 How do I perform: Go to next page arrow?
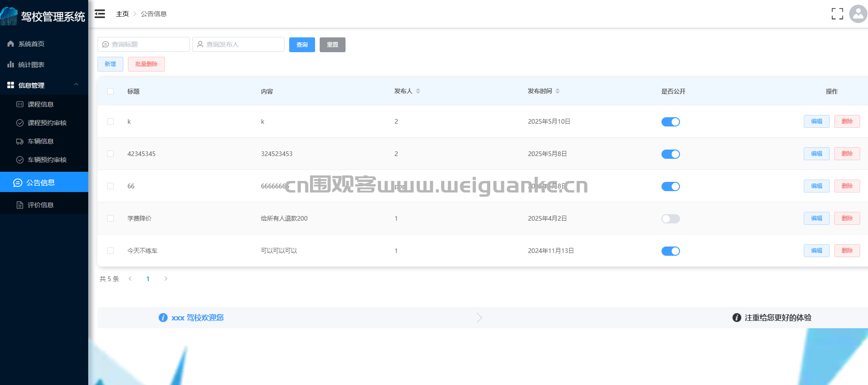(166, 278)
